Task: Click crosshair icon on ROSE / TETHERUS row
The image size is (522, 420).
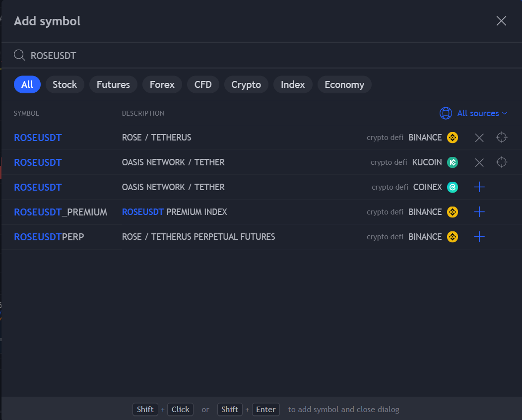Action: pyautogui.click(x=501, y=138)
